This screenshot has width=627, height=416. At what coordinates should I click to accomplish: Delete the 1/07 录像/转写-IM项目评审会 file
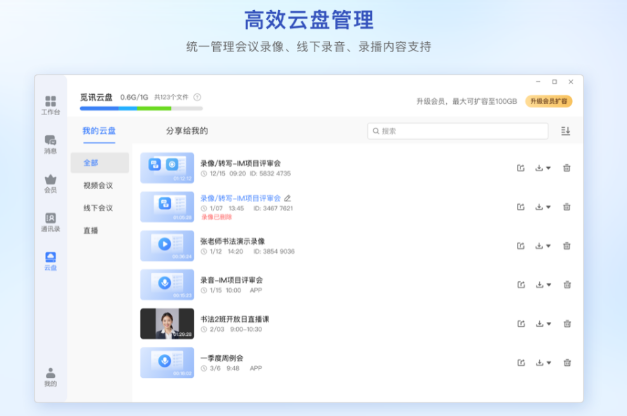567,207
